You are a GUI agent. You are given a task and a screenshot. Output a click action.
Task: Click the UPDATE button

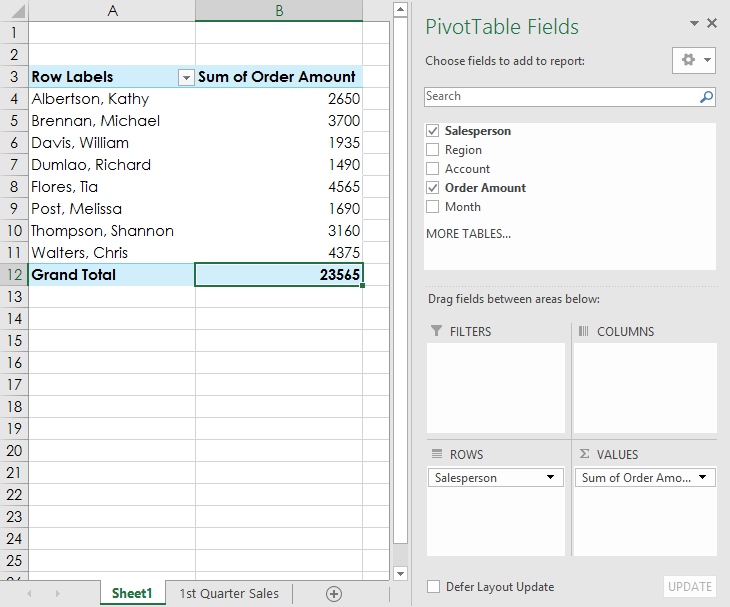click(x=690, y=587)
